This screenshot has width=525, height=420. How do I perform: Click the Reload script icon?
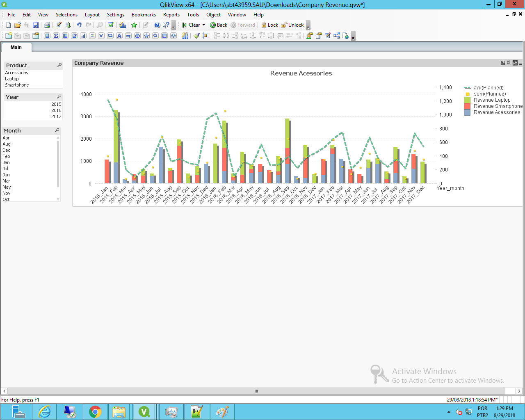[68, 25]
